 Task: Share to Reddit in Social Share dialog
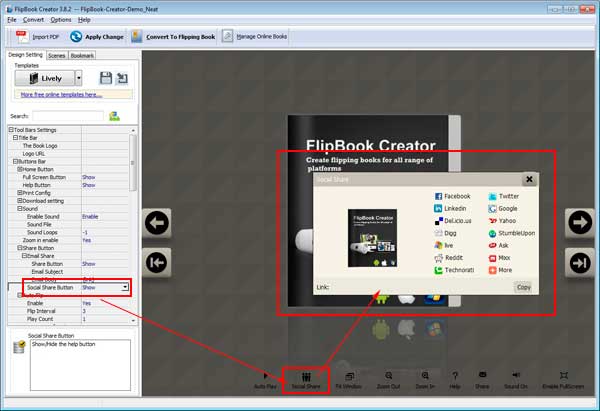[x=449, y=258]
